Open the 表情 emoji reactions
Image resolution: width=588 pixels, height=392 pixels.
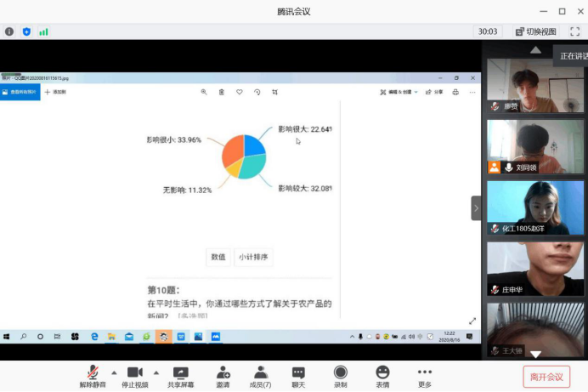coord(382,375)
